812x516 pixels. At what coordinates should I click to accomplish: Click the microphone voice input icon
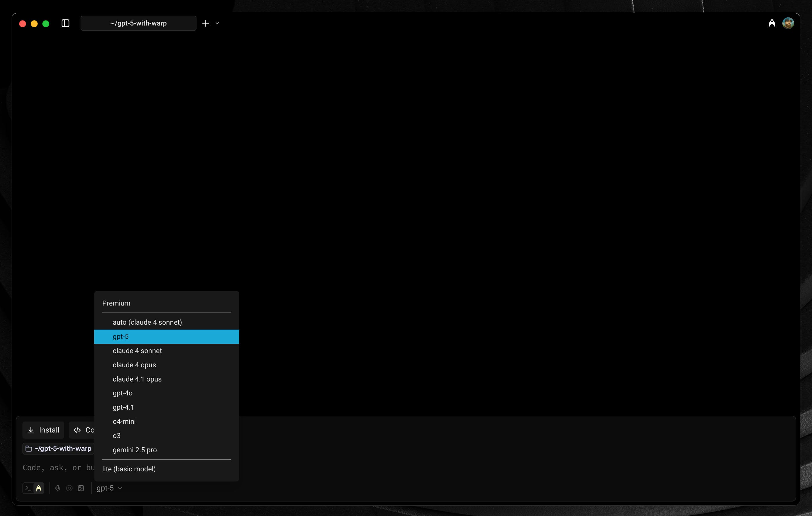58,488
